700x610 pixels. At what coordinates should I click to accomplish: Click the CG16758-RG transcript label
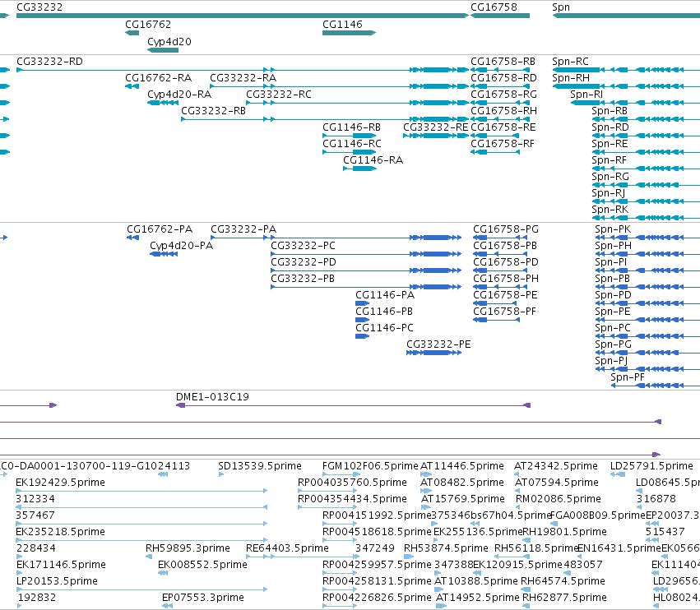click(503, 95)
